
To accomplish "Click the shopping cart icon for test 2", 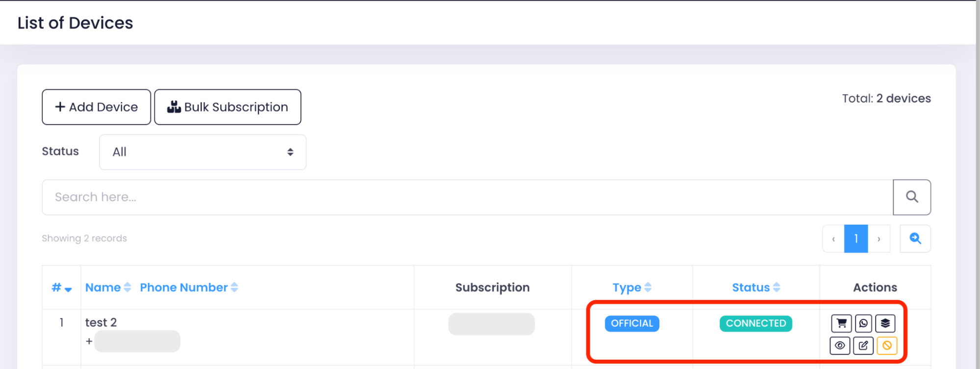I will (841, 323).
